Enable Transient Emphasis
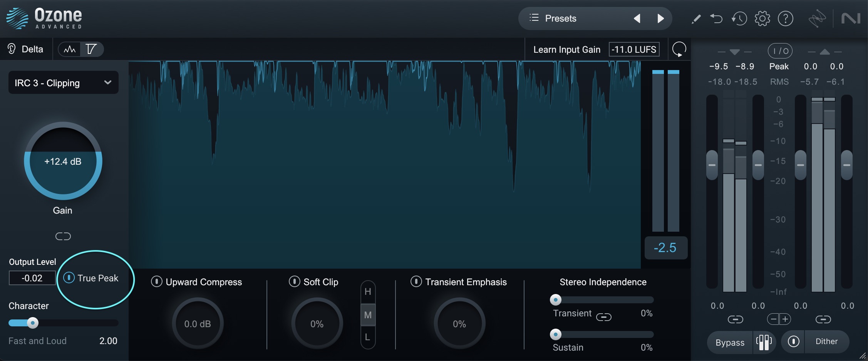The image size is (868, 361). point(416,282)
